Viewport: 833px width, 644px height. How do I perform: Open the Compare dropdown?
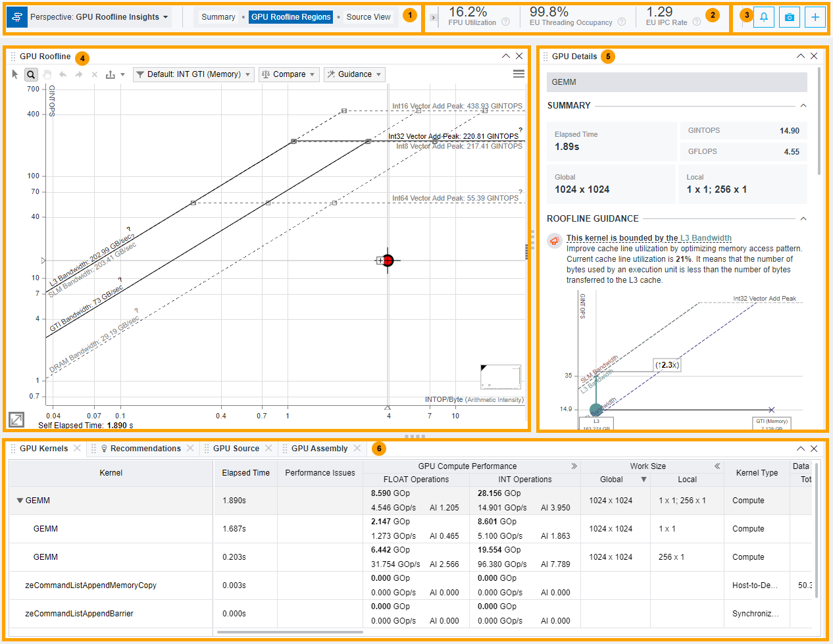point(289,74)
